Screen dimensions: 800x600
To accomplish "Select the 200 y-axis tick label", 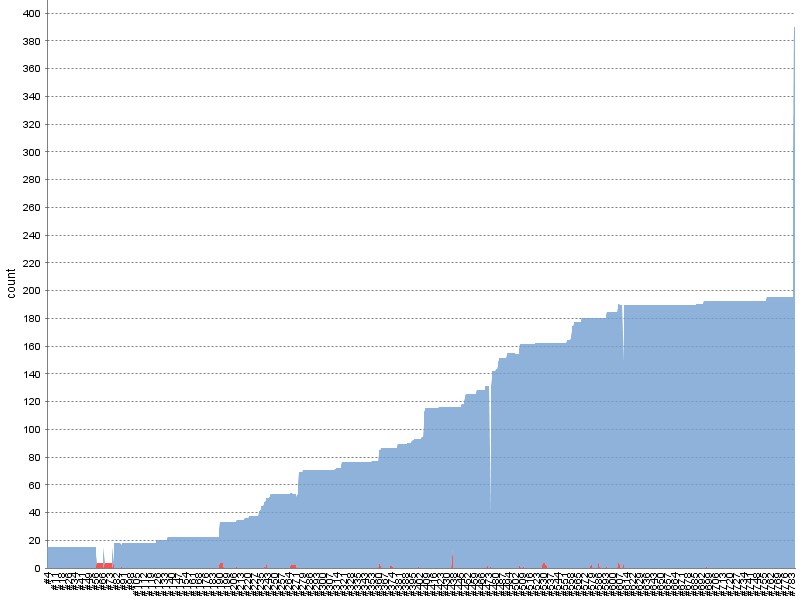I will pos(31,291).
